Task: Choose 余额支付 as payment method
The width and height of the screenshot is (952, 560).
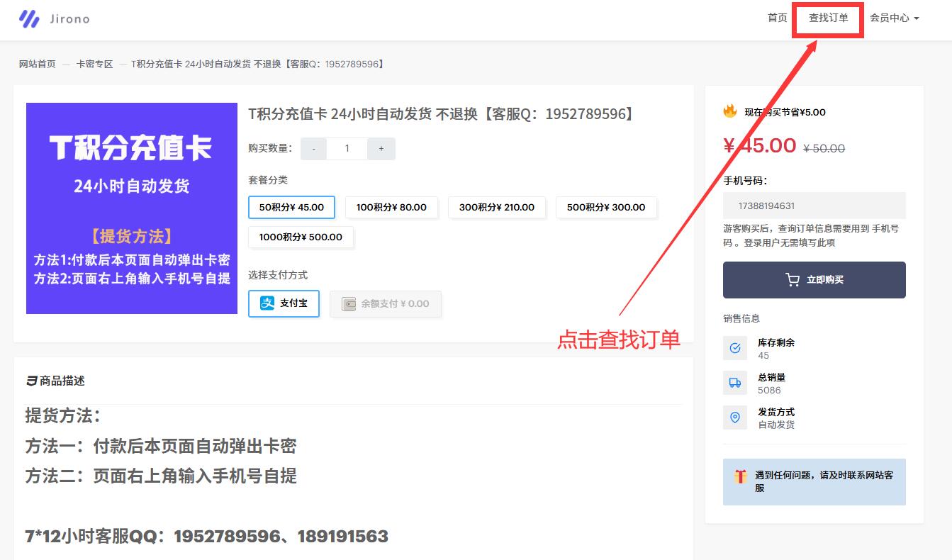Action: [x=386, y=304]
